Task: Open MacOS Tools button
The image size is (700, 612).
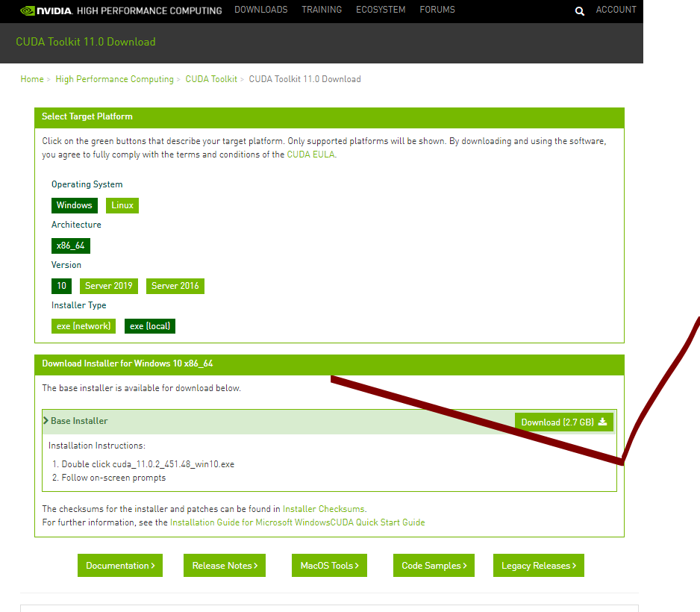Action: click(329, 566)
